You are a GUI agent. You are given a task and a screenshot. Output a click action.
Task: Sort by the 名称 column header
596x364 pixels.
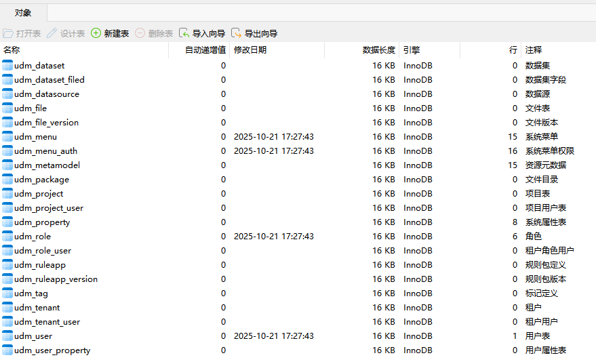coord(12,50)
